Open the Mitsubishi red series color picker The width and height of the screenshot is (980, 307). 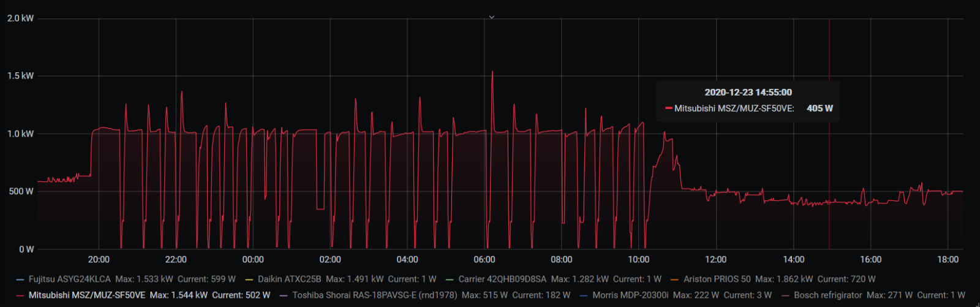(x=21, y=295)
